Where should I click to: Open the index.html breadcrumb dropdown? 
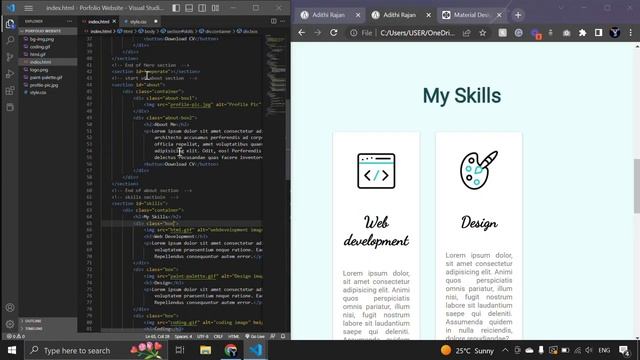(98, 31)
